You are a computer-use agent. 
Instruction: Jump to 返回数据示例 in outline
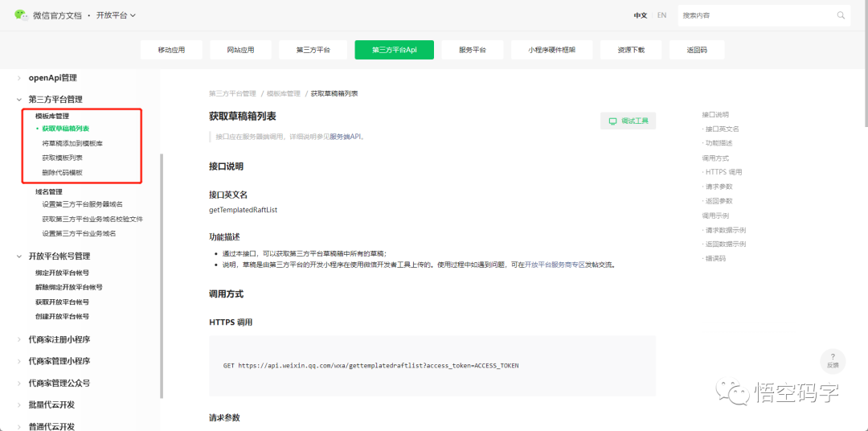[726, 244]
